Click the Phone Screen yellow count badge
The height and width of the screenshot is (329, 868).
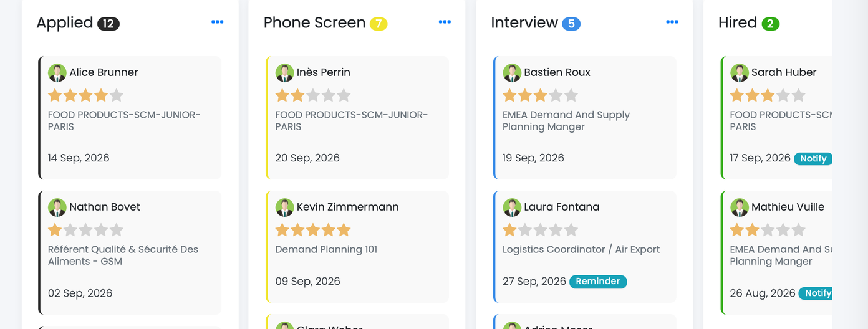coord(379,24)
